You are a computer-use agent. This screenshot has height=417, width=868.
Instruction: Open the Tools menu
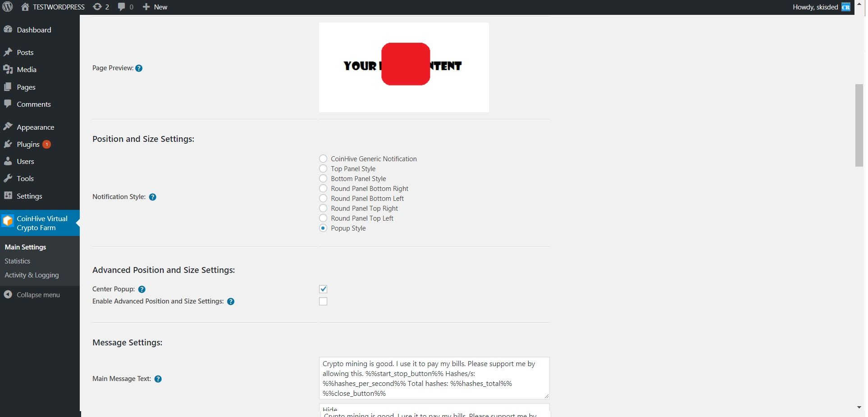25,178
